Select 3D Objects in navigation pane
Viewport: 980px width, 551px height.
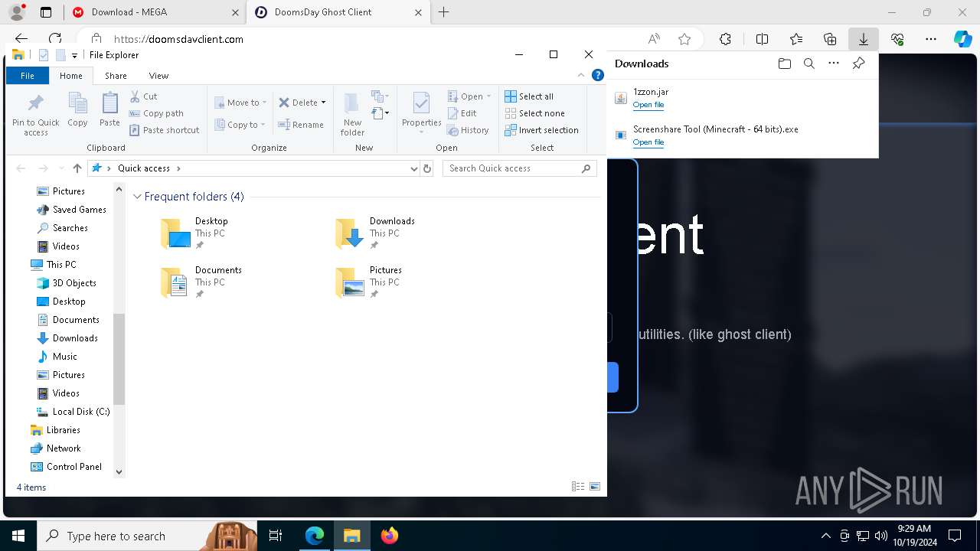pyautogui.click(x=66, y=283)
